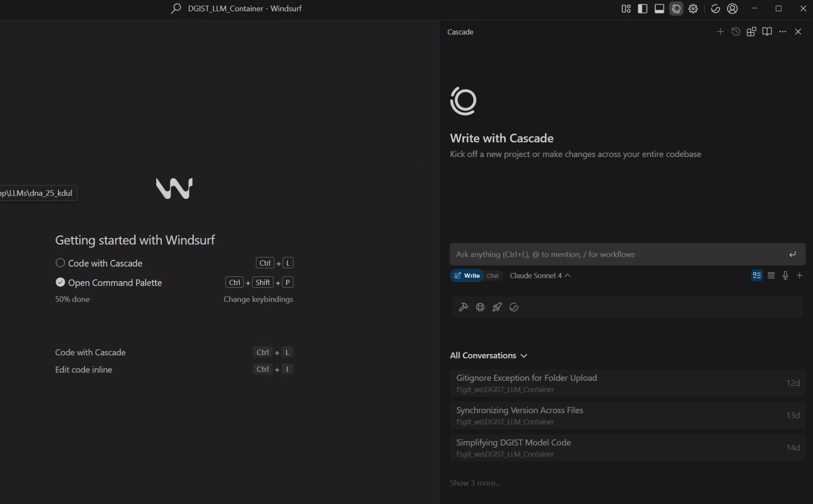Click the search magnifier beside DGIST_LLM_Container
The width and height of the screenshot is (813, 504).
click(x=176, y=8)
